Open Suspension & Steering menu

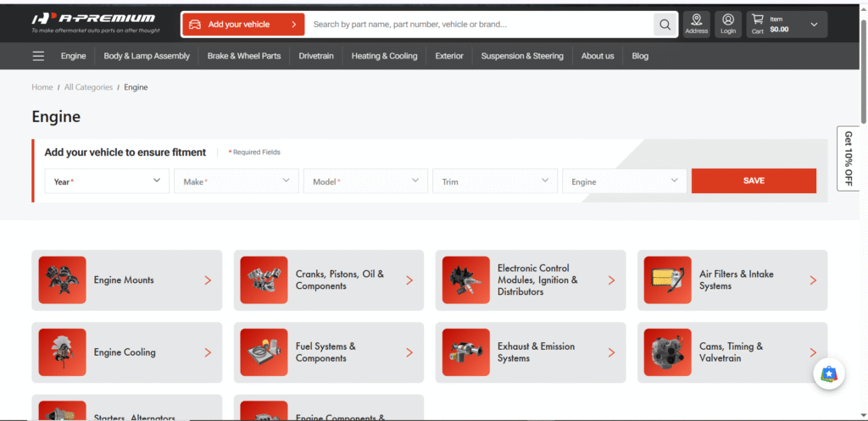[522, 56]
